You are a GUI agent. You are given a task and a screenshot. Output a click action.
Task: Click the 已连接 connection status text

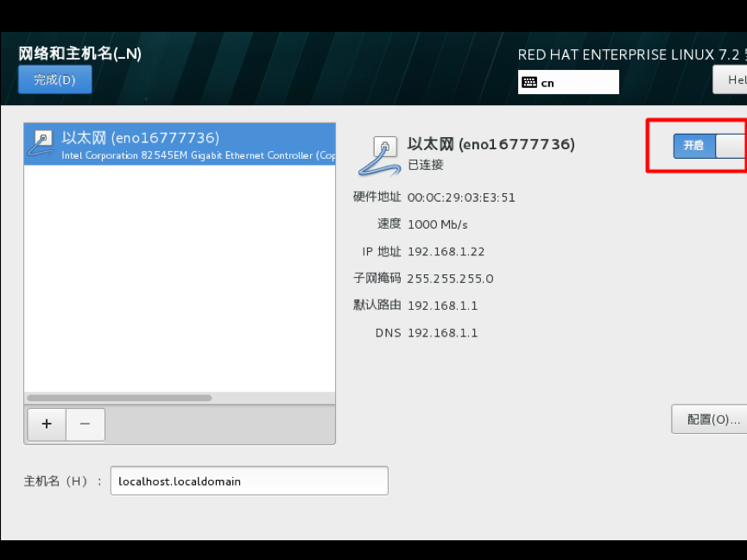point(426,165)
